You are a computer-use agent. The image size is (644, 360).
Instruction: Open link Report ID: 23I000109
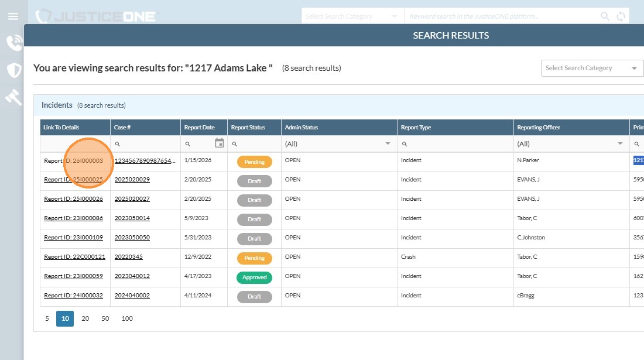74,237
